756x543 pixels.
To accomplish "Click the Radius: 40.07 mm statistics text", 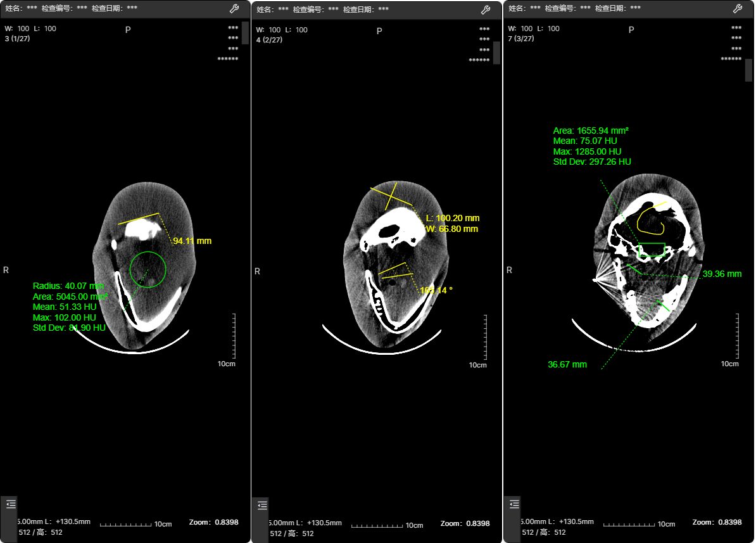I will click(x=68, y=286).
